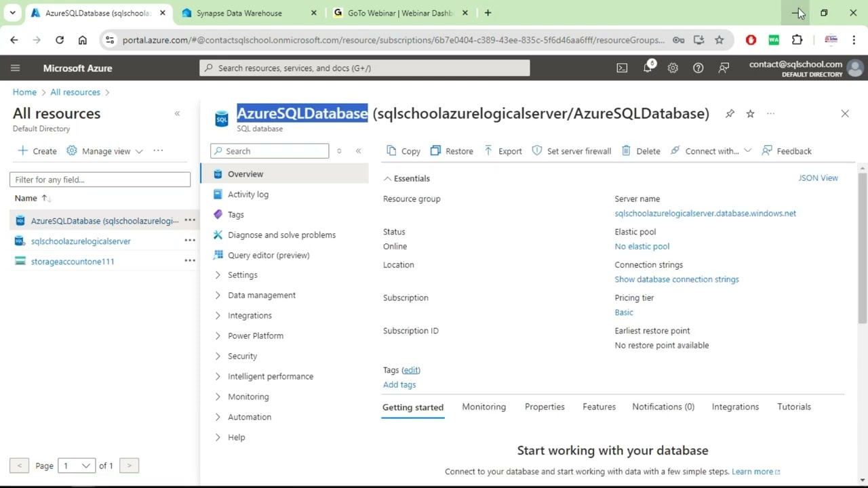Open the help question mark icon
Viewport: 868px width, 488px height.
point(698,68)
